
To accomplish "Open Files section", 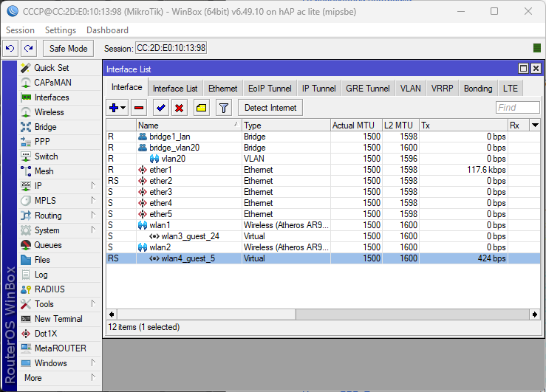I will coord(59,260).
